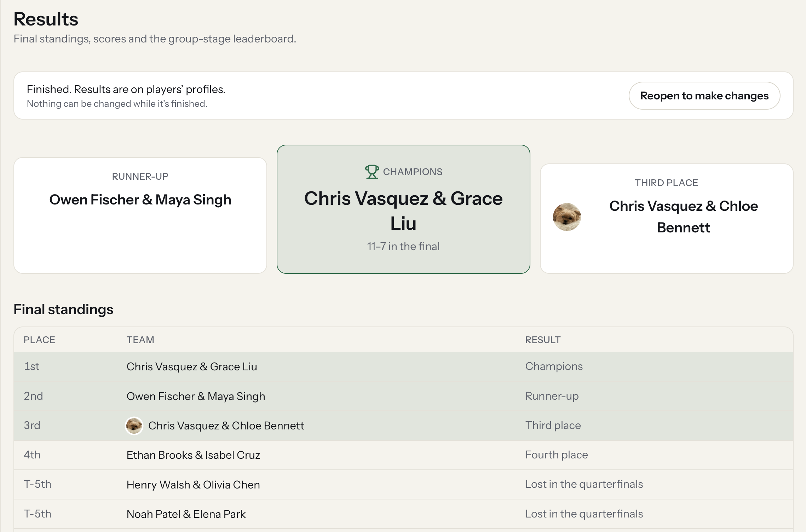Click Third Place name Chris Vasquez & Chloe Bennett

684,217
